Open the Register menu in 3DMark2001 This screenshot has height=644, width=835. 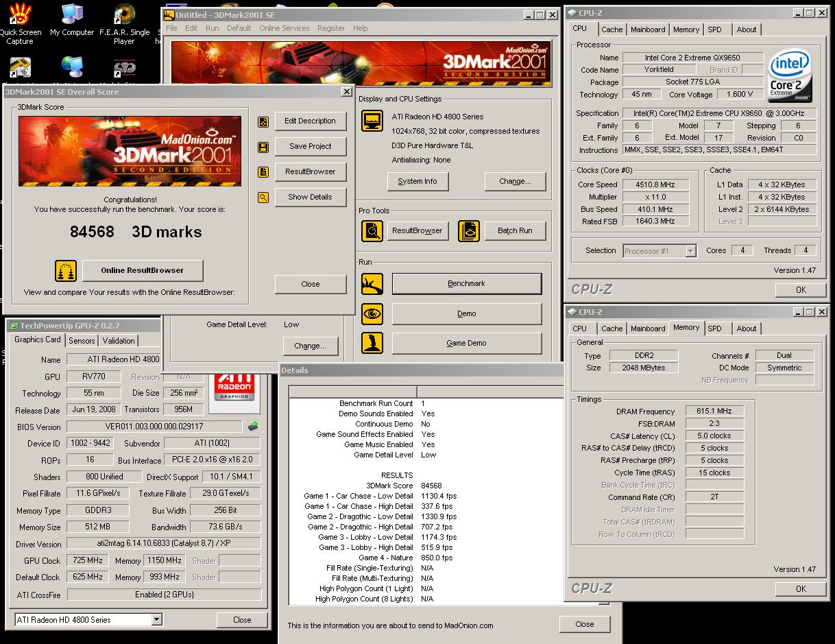[331, 28]
